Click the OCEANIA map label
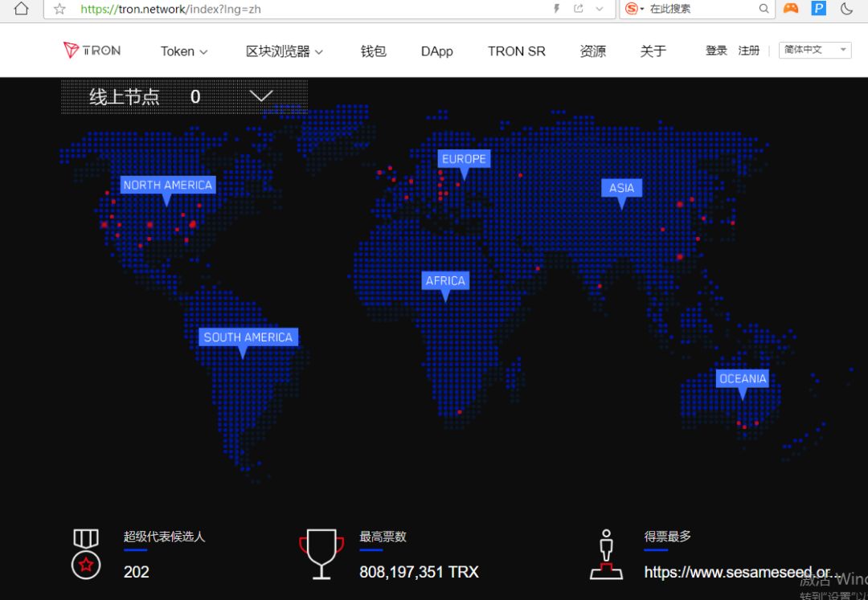 (x=743, y=379)
